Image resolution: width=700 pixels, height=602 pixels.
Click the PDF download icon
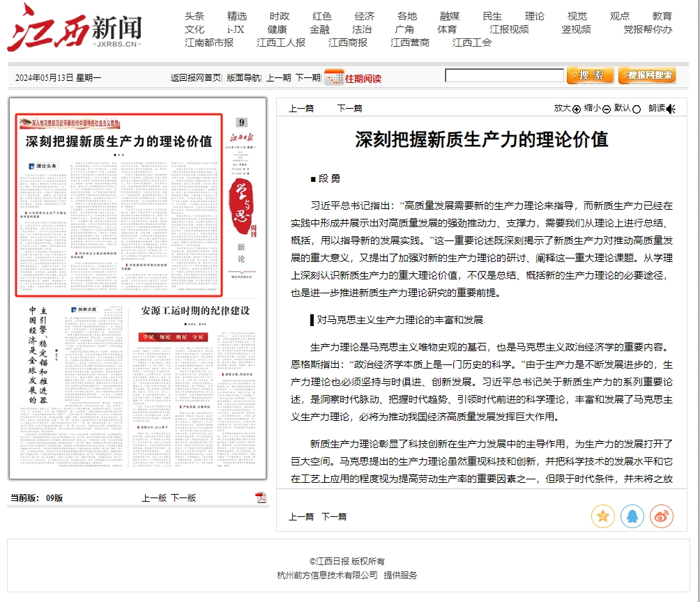click(261, 497)
